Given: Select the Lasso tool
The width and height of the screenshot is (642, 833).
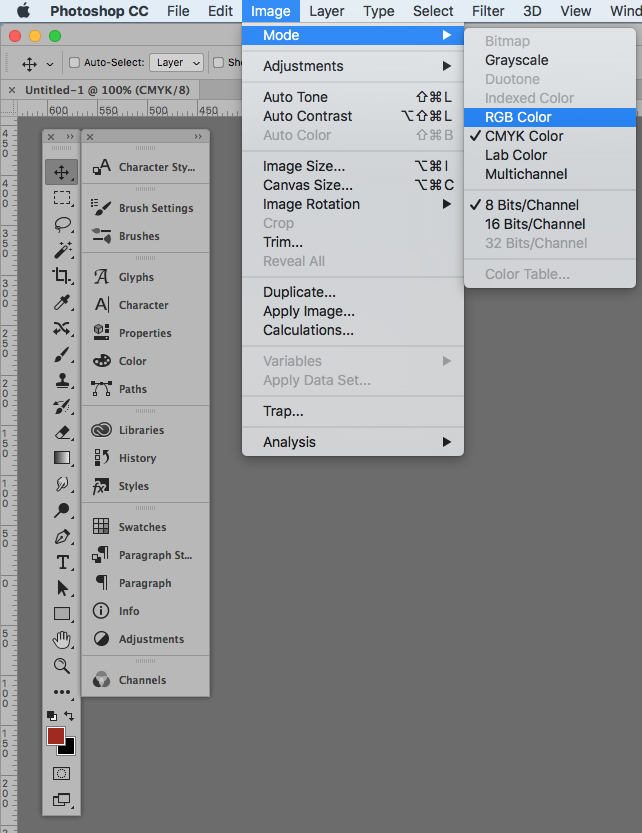Looking at the screenshot, I should pyautogui.click(x=62, y=224).
